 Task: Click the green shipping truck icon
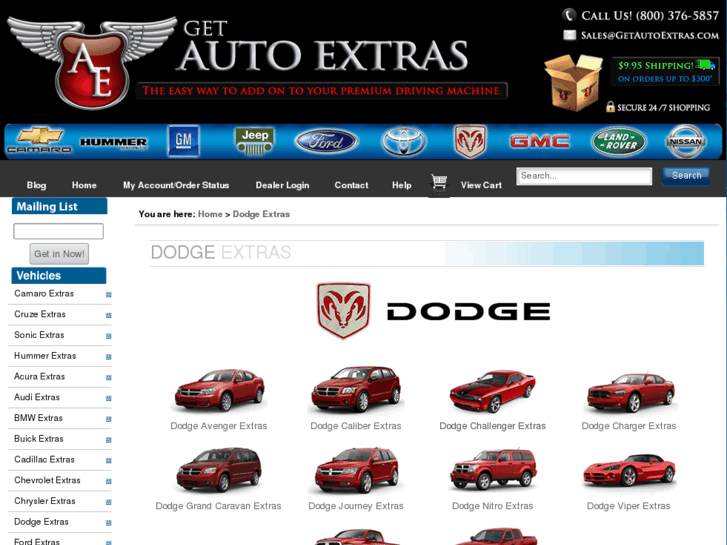pos(705,64)
